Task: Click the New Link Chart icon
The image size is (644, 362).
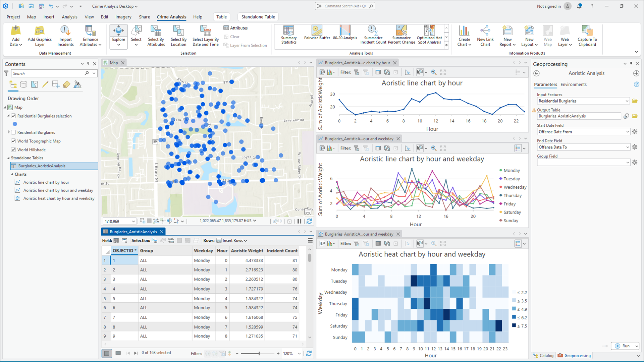Action: [485, 36]
